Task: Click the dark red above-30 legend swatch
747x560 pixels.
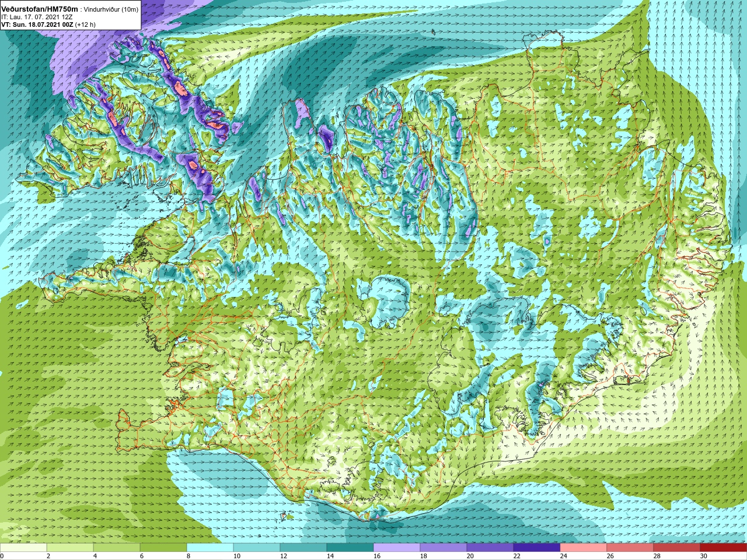Action: [x=724, y=547]
